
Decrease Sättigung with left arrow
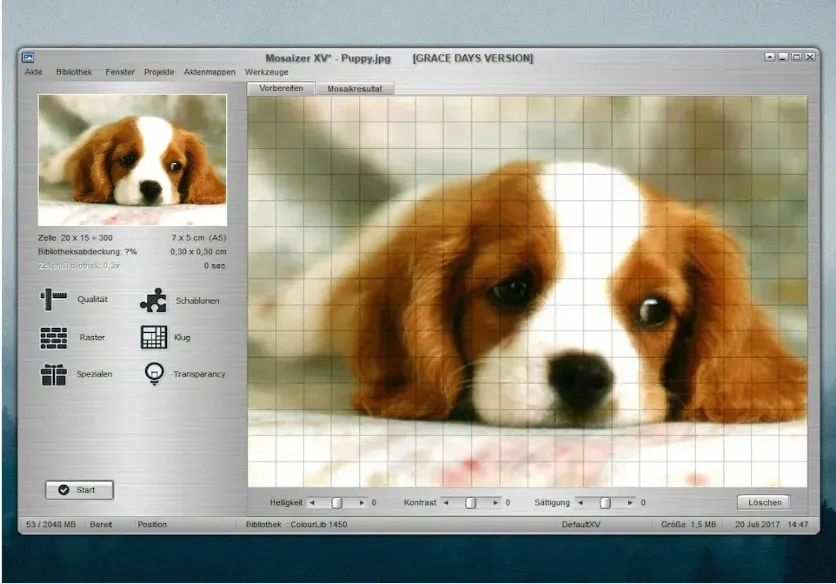(581, 503)
